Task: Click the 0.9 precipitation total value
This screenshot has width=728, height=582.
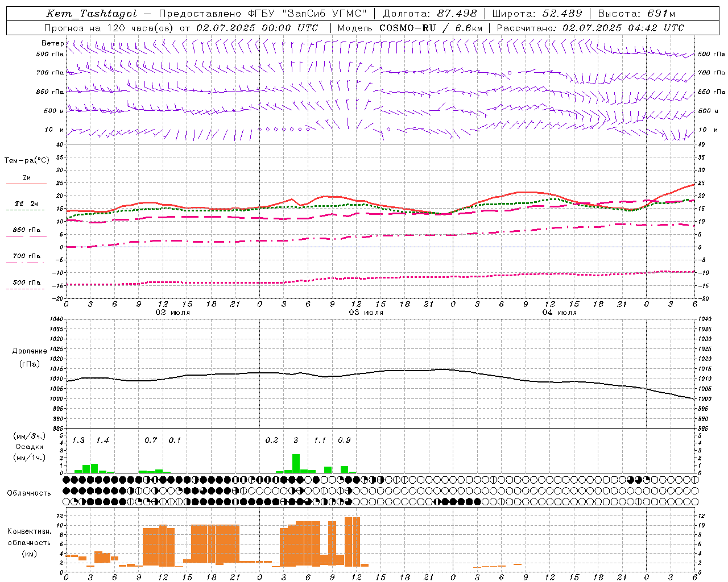Action: click(x=344, y=440)
